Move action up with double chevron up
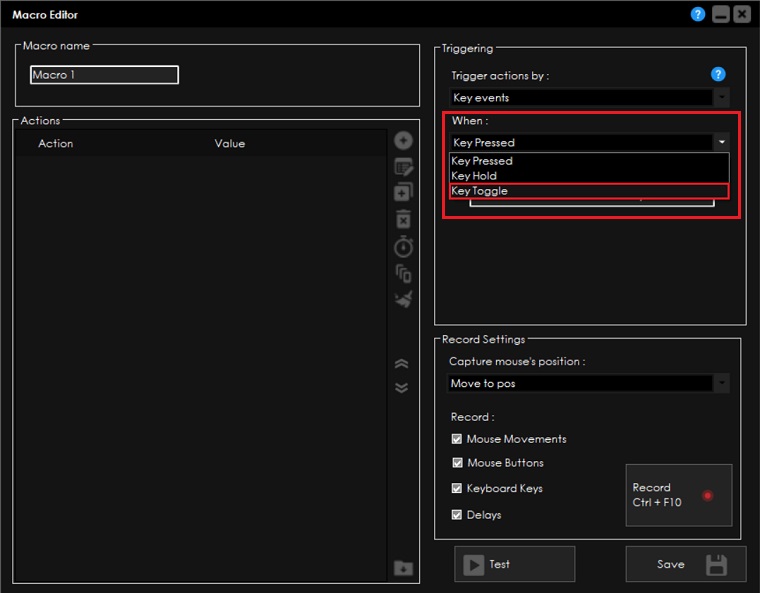Screen dimensions: 760x593 pyautogui.click(x=401, y=364)
